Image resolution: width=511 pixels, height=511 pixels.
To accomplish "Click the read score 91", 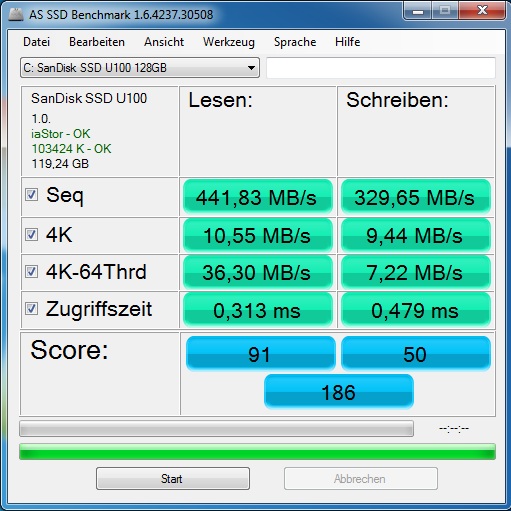I will 260,354.
